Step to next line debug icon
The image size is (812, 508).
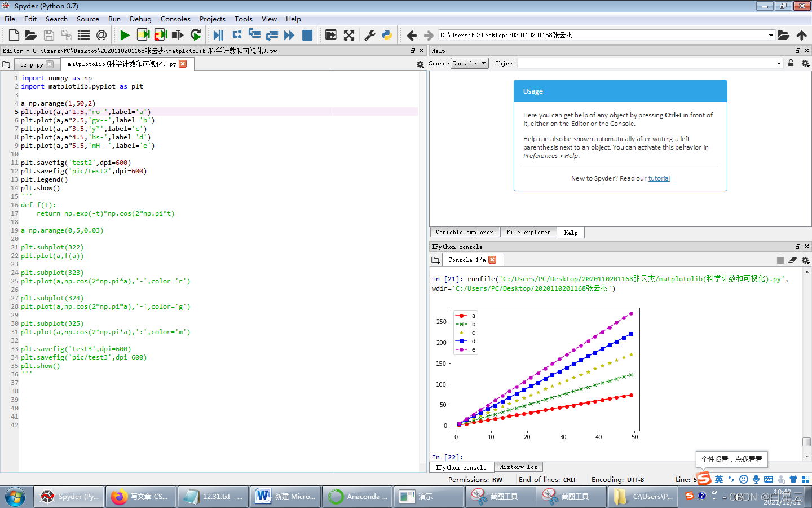coord(237,35)
